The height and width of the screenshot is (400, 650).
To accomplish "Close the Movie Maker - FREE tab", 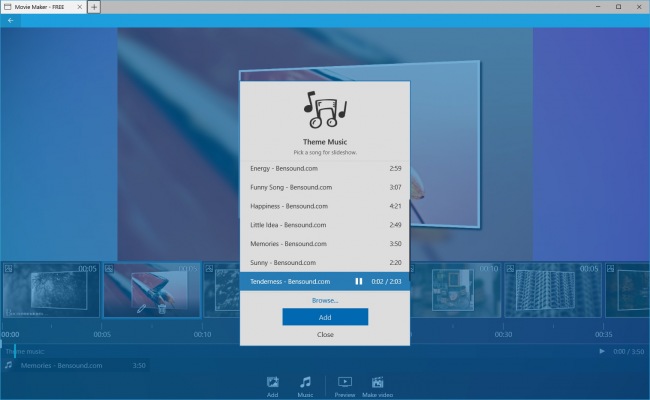I will (80, 7).
